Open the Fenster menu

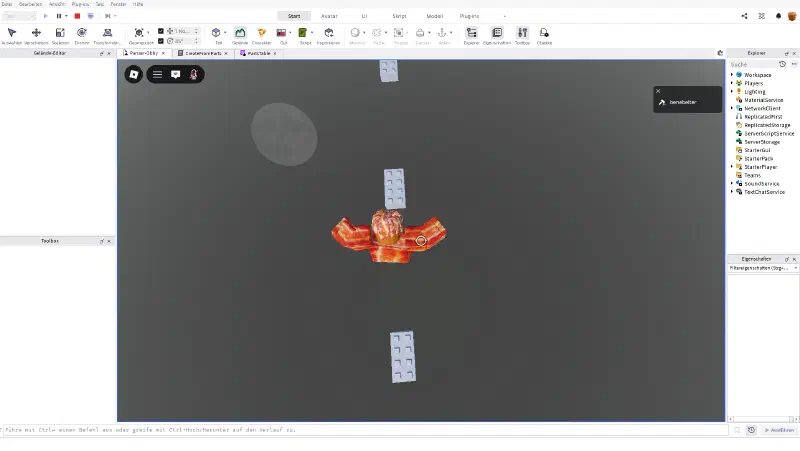[x=118, y=4]
